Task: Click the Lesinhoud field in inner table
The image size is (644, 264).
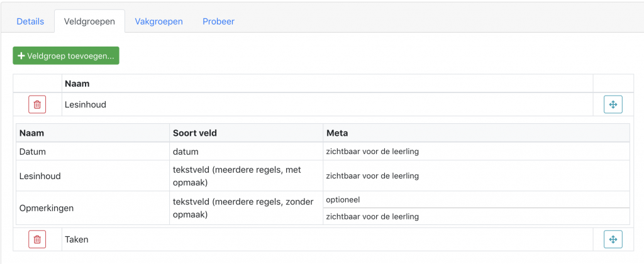Action: click(40, 176)
